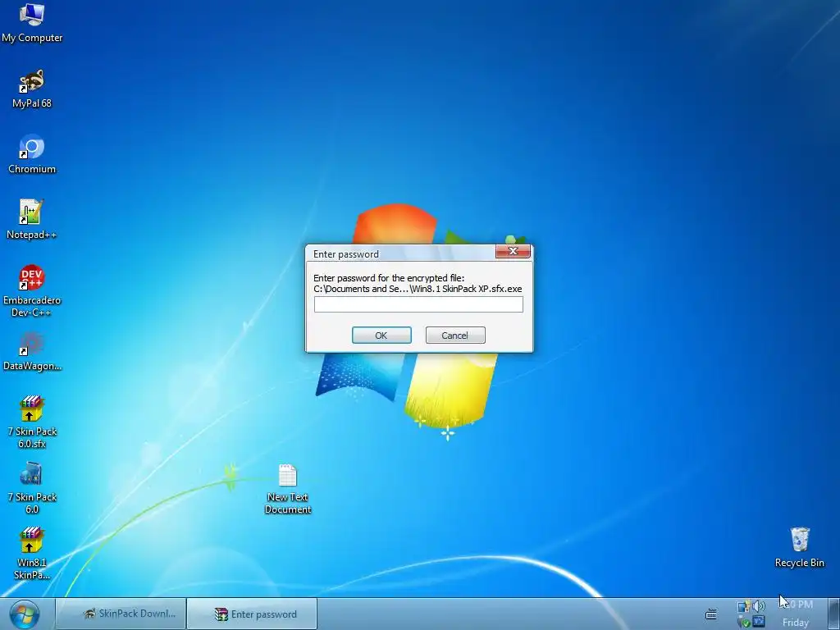Screen dimensions: 840x630
Task: Click the Enter password dialog title bar
Action: pyautogui.click(x=402, y=254)
